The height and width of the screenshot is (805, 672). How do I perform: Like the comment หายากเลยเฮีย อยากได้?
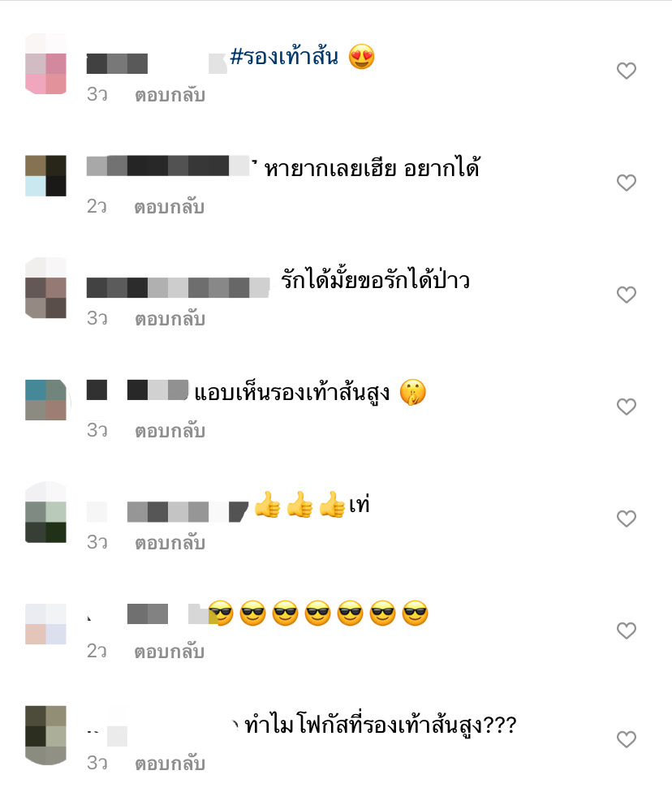[x=627, y=183]
